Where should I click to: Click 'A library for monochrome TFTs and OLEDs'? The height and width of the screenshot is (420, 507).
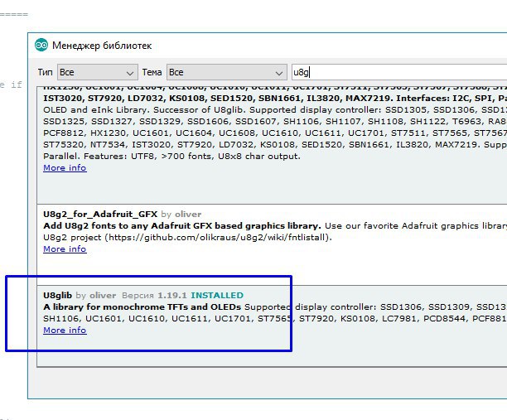click(x=142, y=307)
